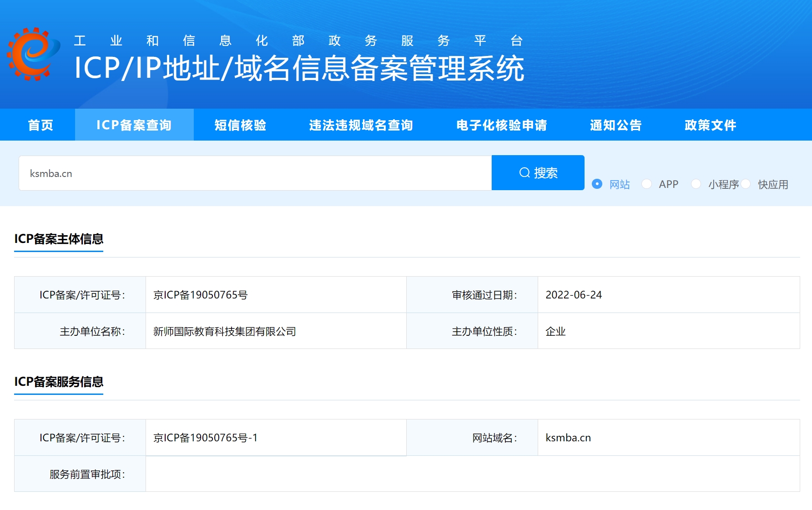
Task: Open the 违法违规域名查询 section
Action: (x=361, y=125)
